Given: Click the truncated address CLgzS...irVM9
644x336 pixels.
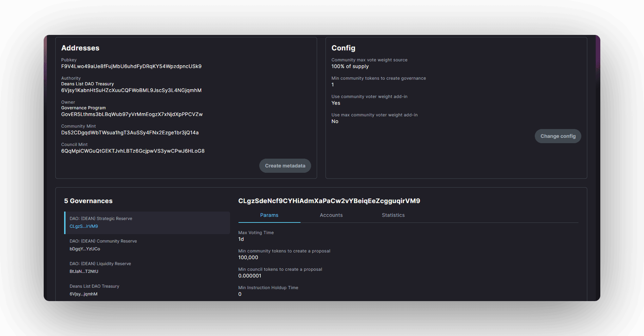Looking at the screenshot, I should pyautogui.click(x=83, y=226).
